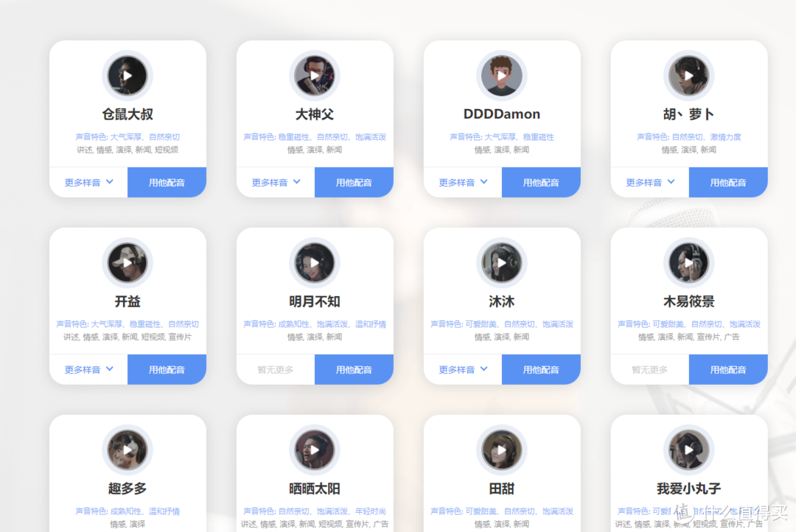Play 明月不知's sample audio
Image resolution: width=796 pixels, height=532 pixels.
point(314,262)
